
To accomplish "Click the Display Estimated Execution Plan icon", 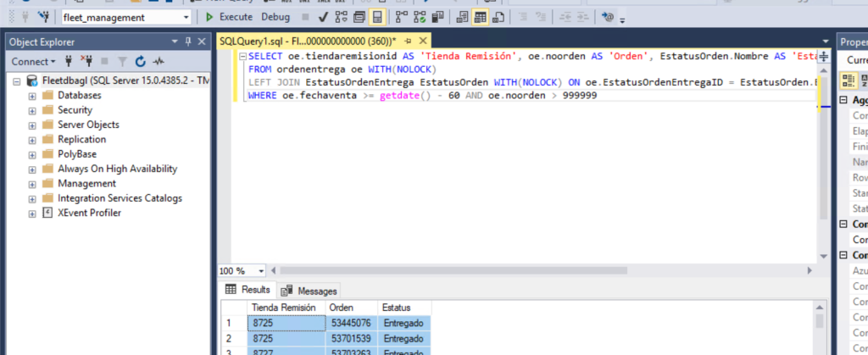I will click(341, 17).
